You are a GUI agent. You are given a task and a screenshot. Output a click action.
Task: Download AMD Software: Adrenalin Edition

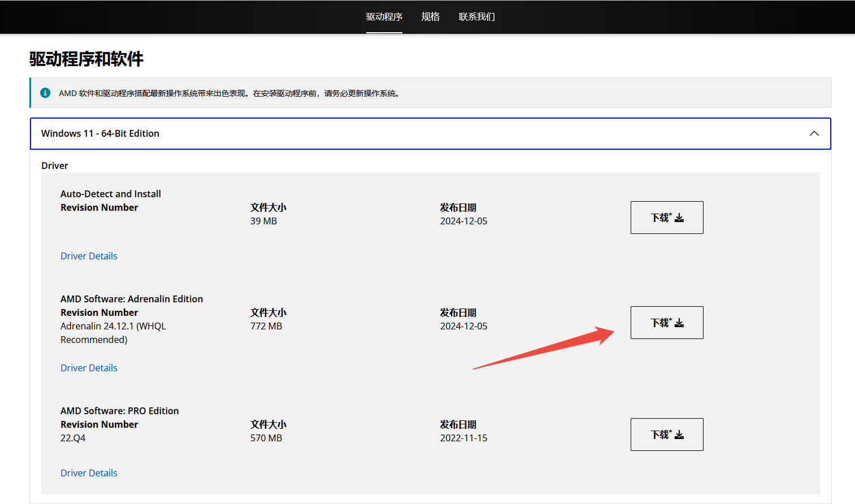coord(667,323)
